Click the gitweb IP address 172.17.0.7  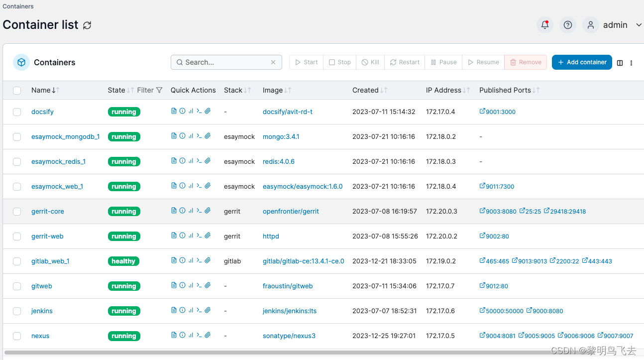[x=440, y=286]
